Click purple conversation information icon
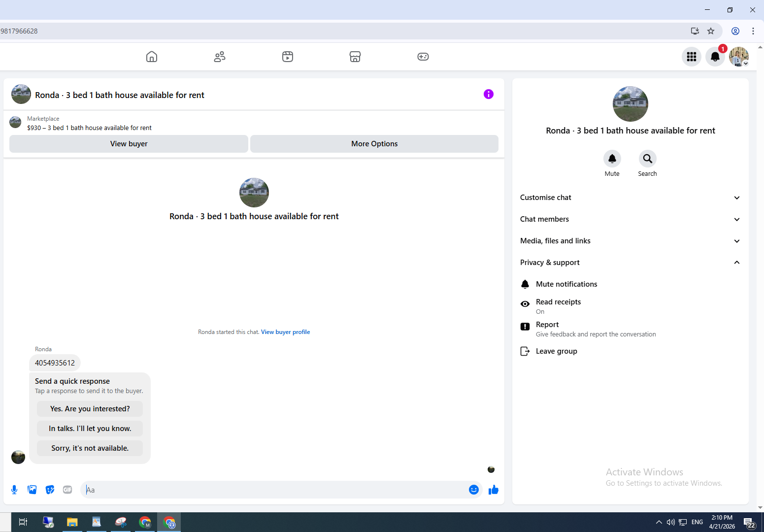 tap(489, 94)
